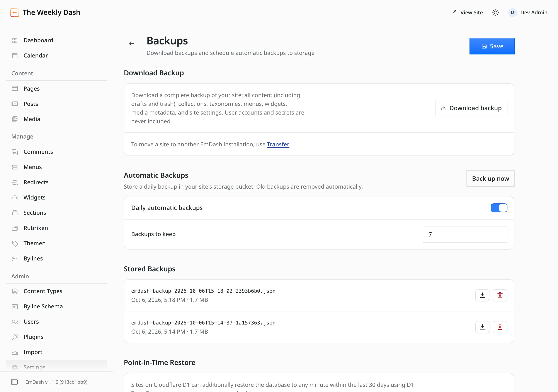Follow the Transfer link
Viewport: 558px width, 392px height.
(x=278, y=144)
